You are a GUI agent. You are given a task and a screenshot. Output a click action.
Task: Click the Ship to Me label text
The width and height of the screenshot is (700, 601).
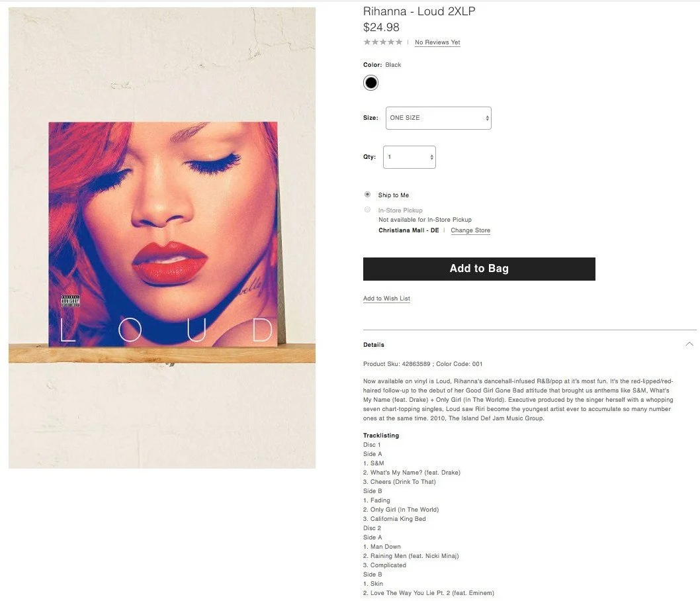393,195
